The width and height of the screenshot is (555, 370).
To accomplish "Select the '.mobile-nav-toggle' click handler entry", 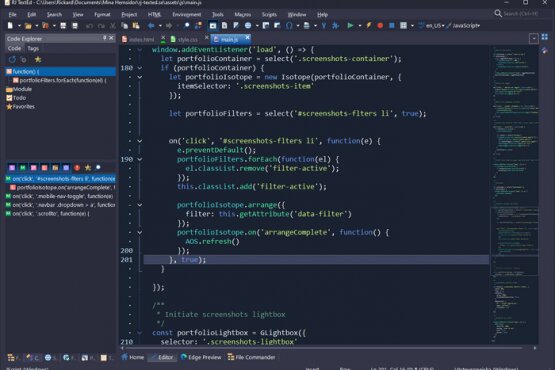I will click(59, 196).
